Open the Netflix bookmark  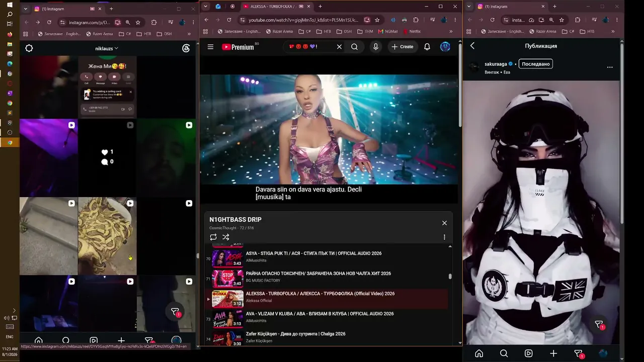pyautogui.click(x=412, y=31)
